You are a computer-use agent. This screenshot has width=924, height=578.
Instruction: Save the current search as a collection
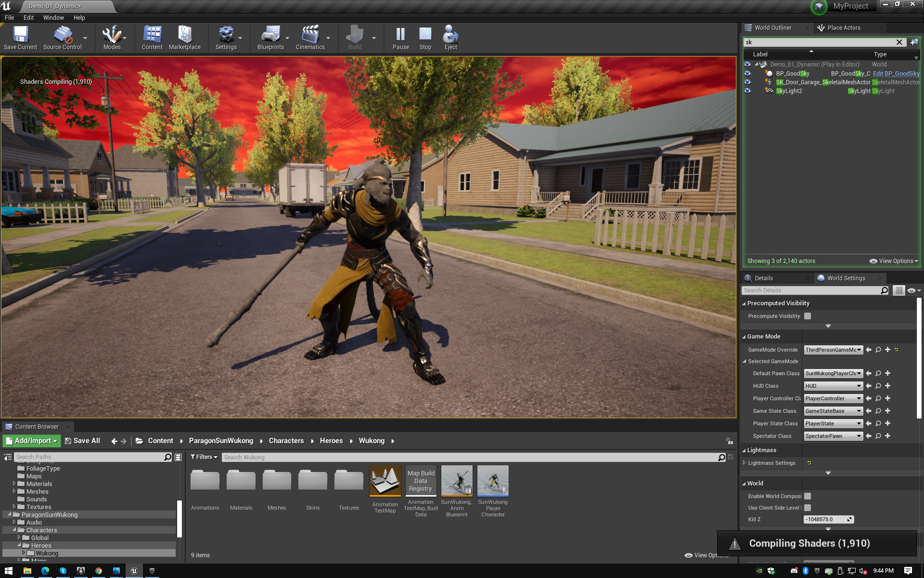(x=731, y=457)
